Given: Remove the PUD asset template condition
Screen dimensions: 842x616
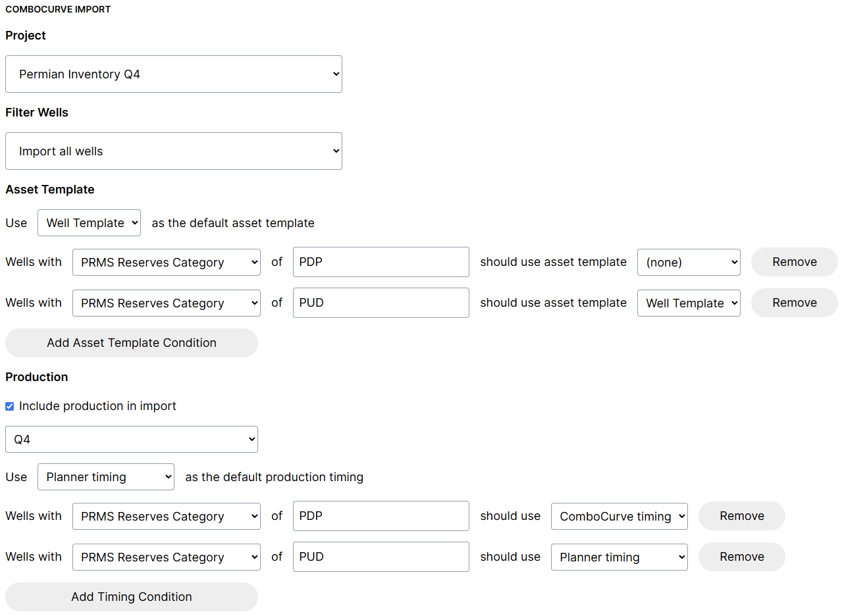Looking at the screenshot, I should pos(794,303).
